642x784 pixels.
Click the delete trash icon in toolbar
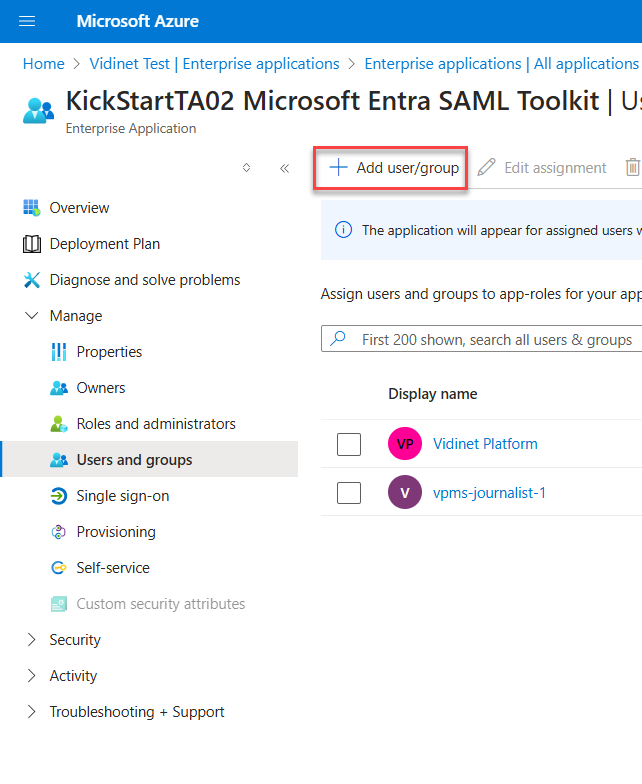(632, 168)
